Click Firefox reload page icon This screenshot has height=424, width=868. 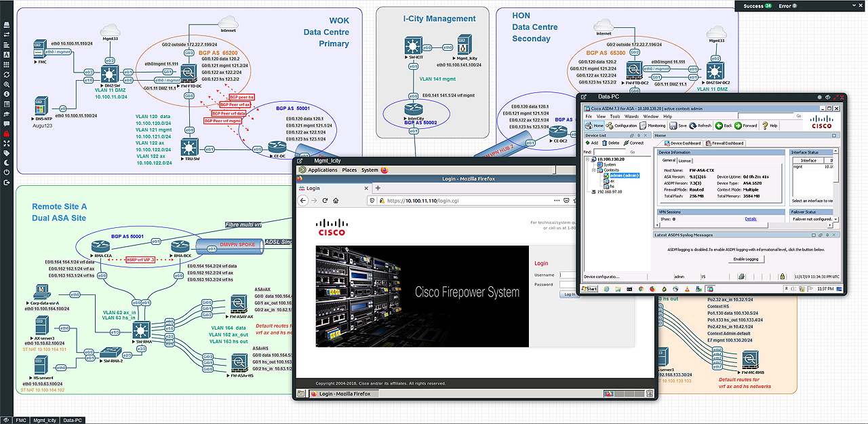[x=326, y=201]
